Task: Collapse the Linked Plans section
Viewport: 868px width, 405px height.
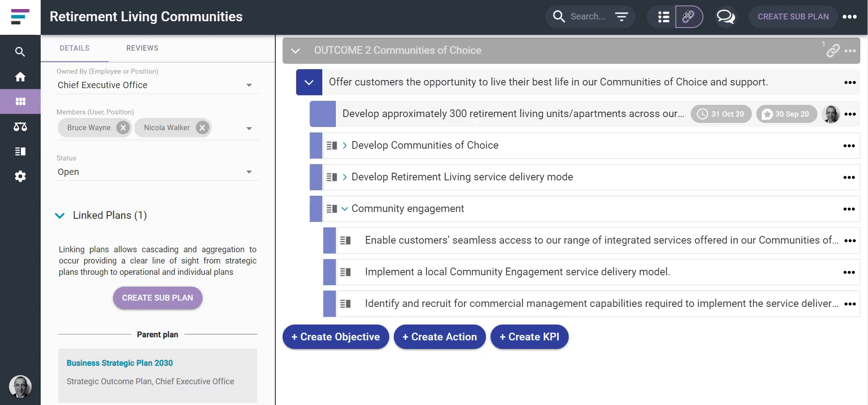Action: coord(60,216)
